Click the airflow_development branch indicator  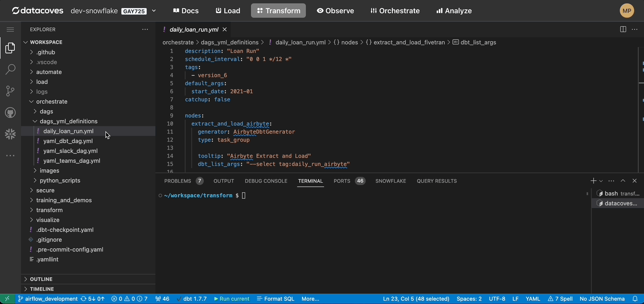point(48,299)
